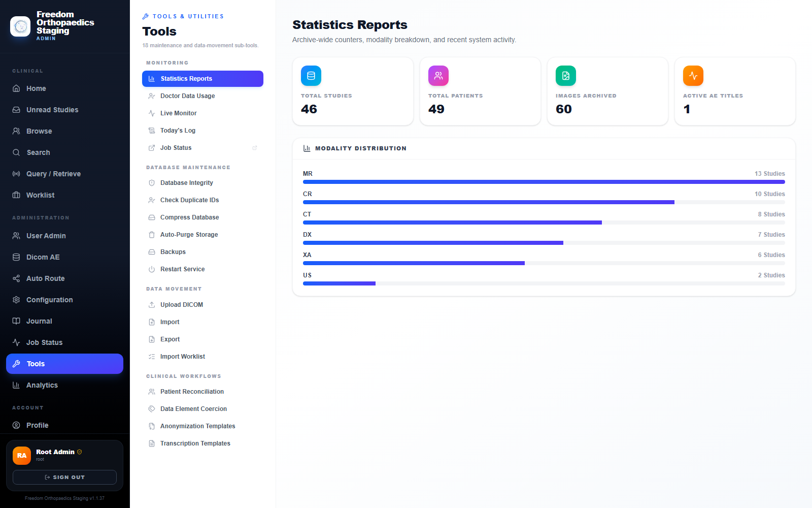Viewport: 812px width, 508px height.
Task: Go to the Tools page in sidebar
Action: pyautogui.click(x=64, y=364)
